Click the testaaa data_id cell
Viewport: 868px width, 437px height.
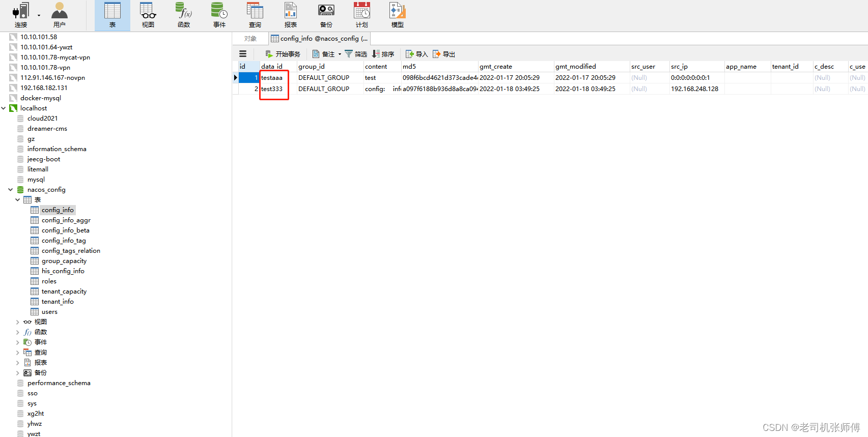point(278,77)
